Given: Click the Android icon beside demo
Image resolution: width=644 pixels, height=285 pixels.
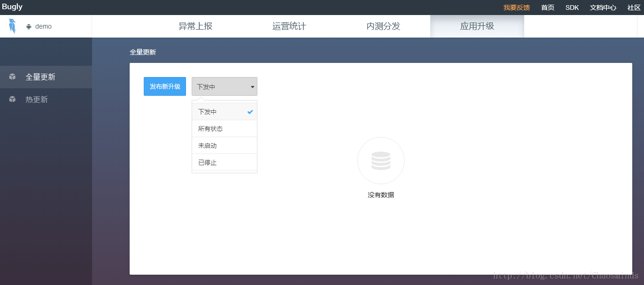Looking at the screenshot, I should pyautogui.click(x=29, y=27).
